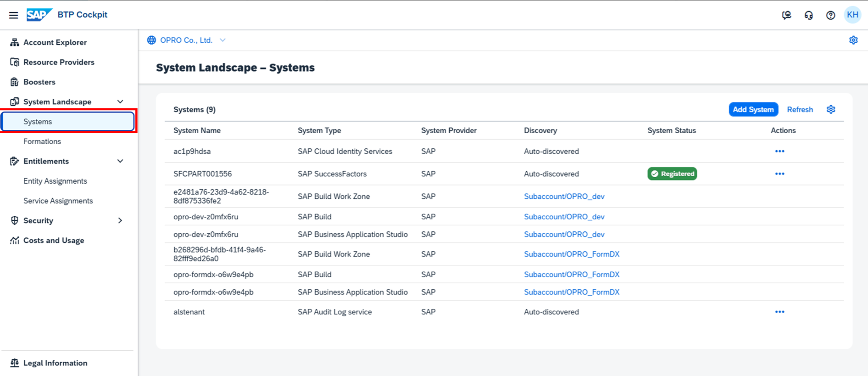Click the System Name column header
The image size is (868, 376).
pos(197,130)
